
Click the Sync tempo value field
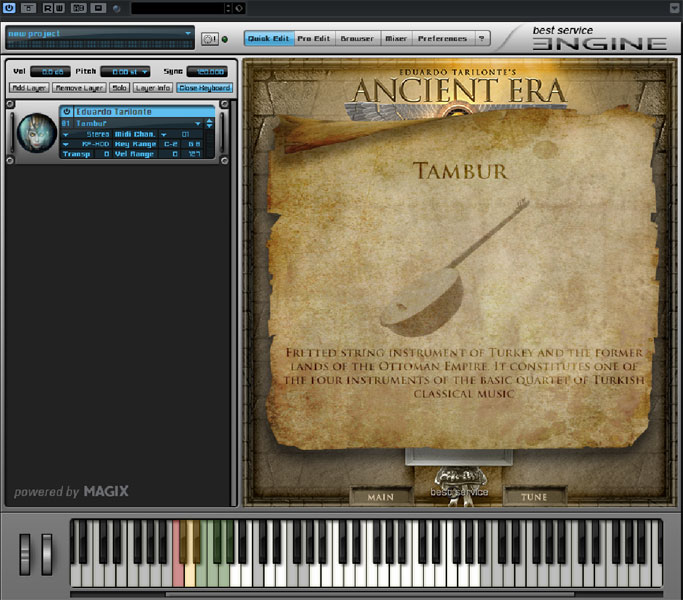(209, 72)
